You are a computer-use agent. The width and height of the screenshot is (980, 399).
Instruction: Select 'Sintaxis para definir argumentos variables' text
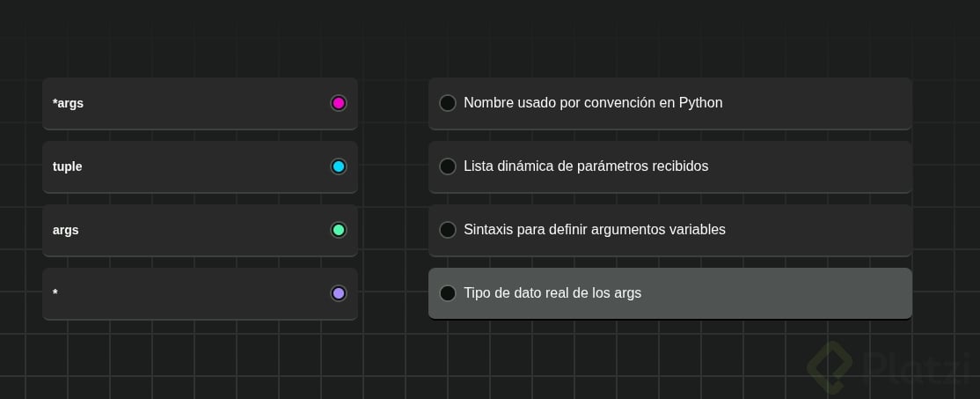click(595, 230)
